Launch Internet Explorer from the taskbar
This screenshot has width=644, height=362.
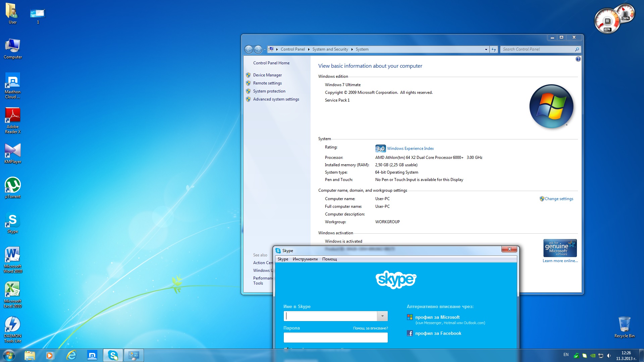click(71, 355)
